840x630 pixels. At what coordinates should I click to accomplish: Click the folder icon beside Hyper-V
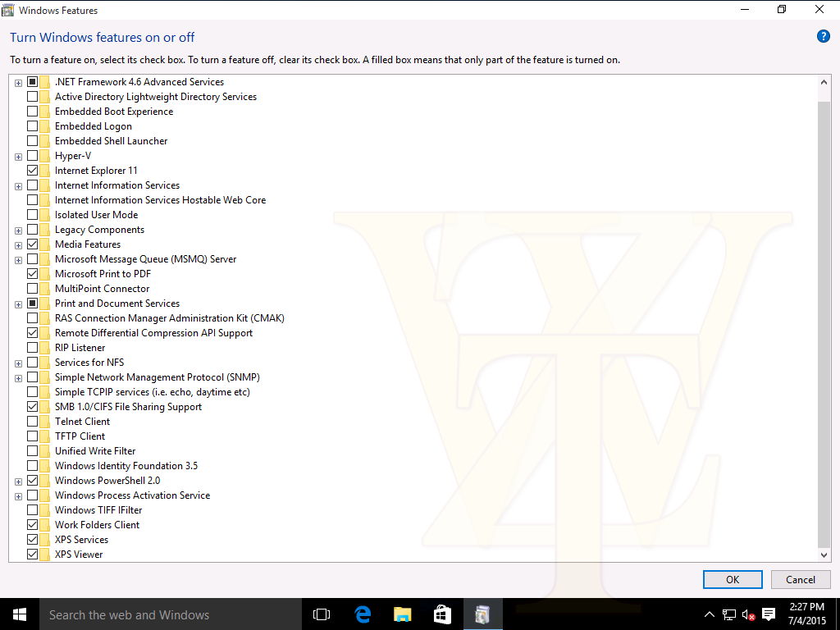point(44,156)
